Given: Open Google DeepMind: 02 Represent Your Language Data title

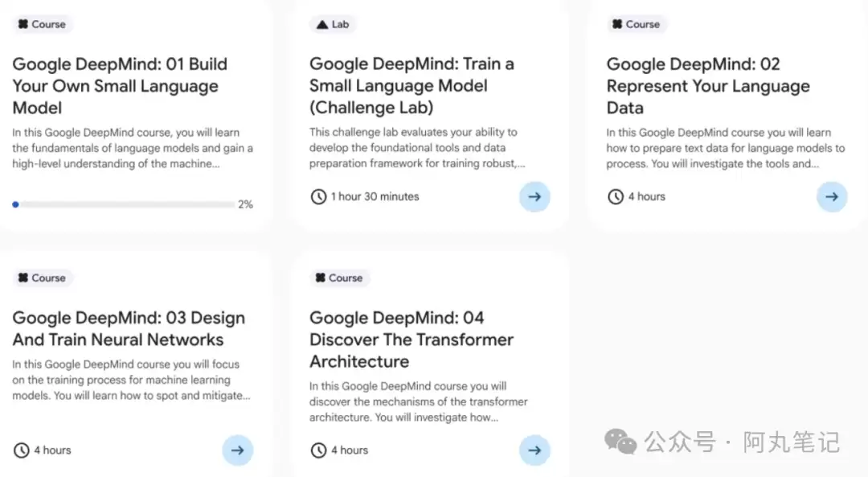Looking at the screenshot, I should (x=707, y=86).
